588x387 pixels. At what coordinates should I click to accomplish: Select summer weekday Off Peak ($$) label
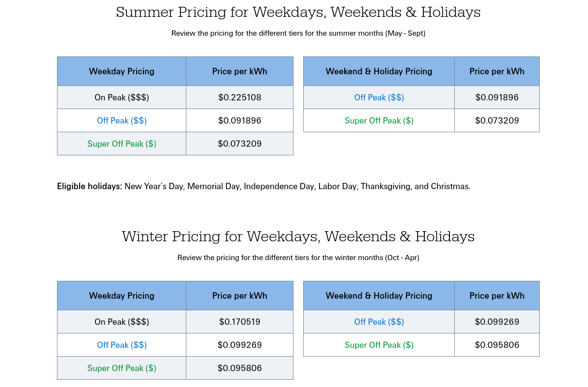(x=122, y=121)
